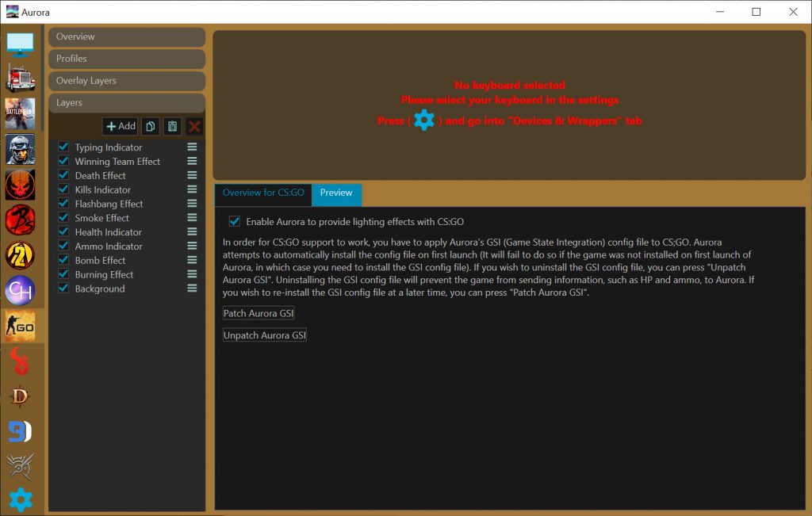Screen dimensions: 812x516
Task: Click the CS:GO profile icon
Action: pyautogui.click(x=20, y=326)
